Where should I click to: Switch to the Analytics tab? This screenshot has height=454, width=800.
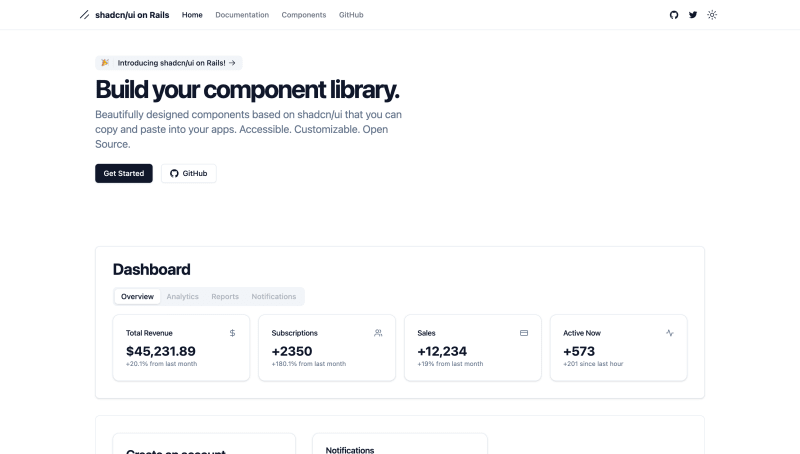pyautogui.click(x=183, y=296)
